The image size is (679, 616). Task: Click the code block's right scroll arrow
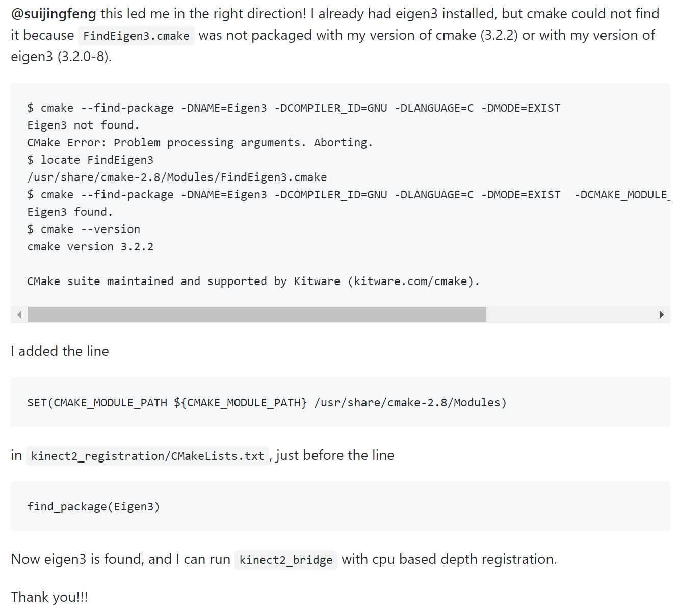click(x=661, y=315)
